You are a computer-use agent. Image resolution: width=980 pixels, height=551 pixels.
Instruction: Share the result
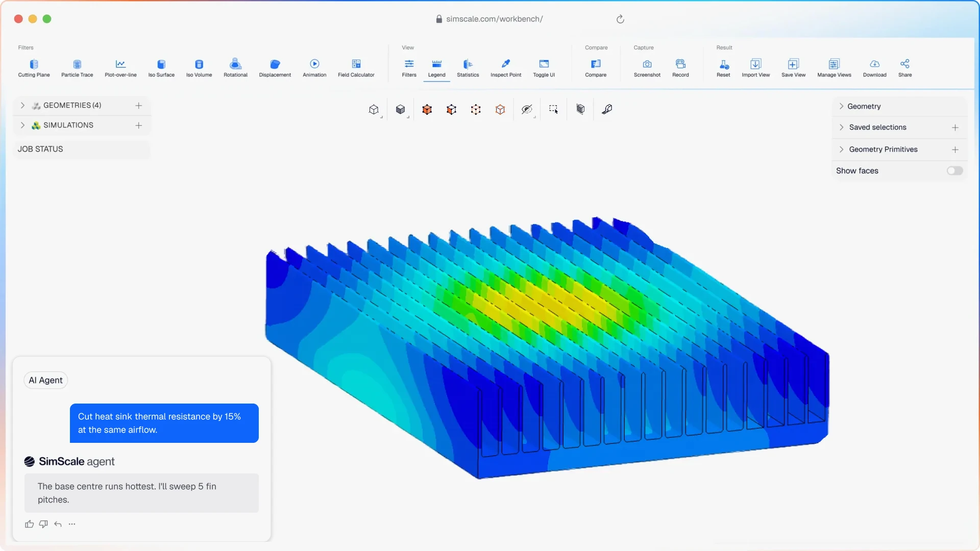(905, 68)
